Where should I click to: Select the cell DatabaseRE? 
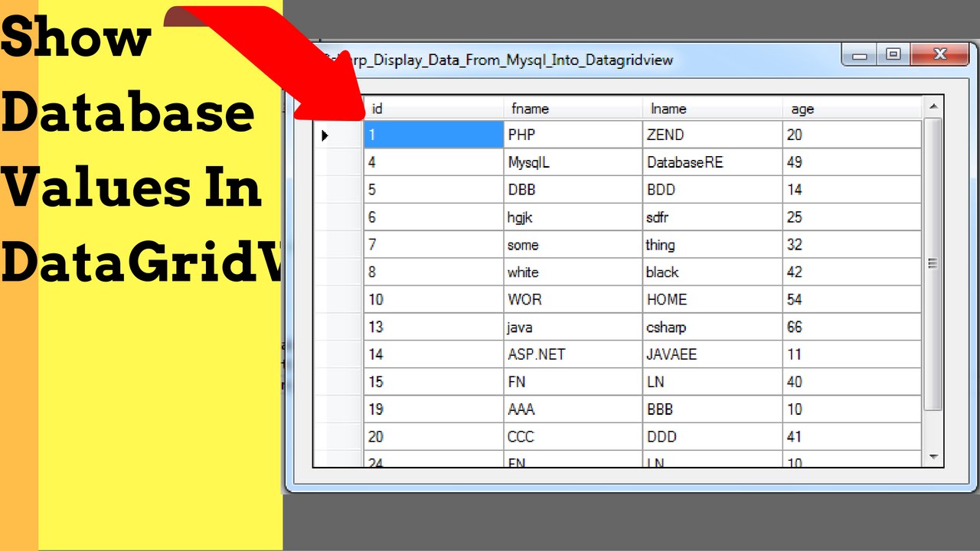pos(713,162)
